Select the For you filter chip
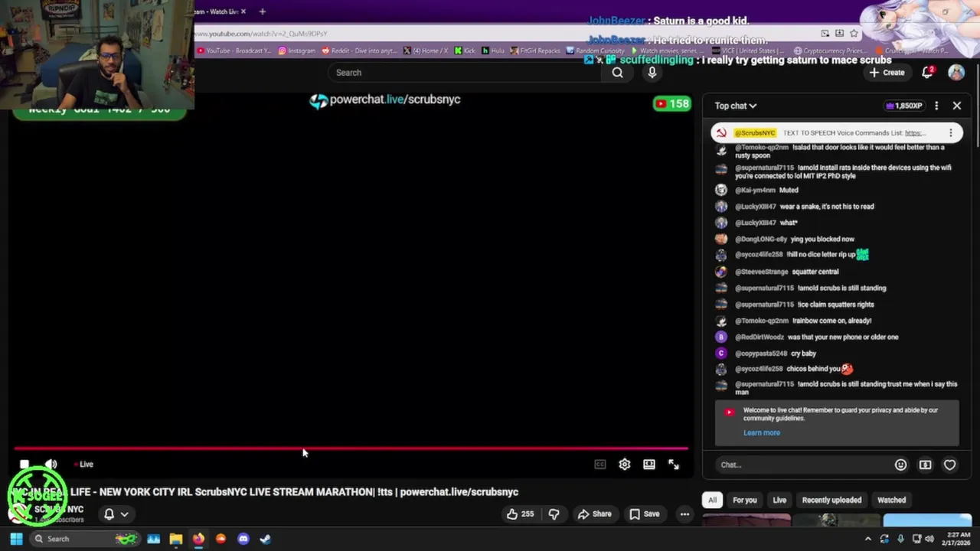Viewport: 980px width, 551px height. (x=745, y=500)
